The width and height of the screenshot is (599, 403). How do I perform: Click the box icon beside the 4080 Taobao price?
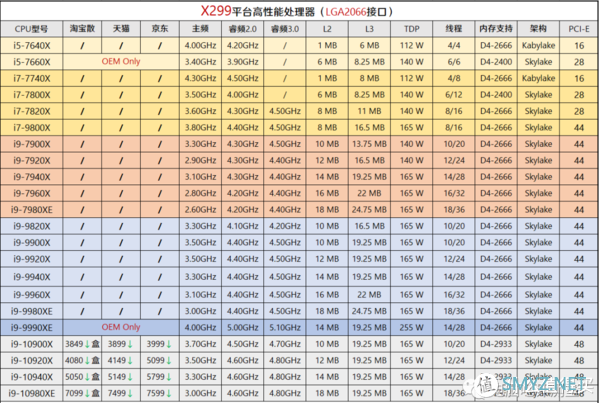(96, 360)
